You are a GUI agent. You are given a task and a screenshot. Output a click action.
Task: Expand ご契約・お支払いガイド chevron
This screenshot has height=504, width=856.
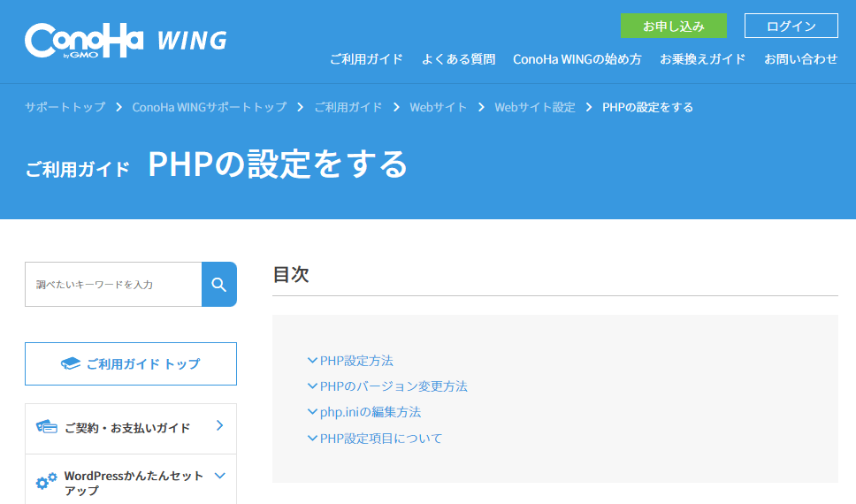click(x=219, y=425)
